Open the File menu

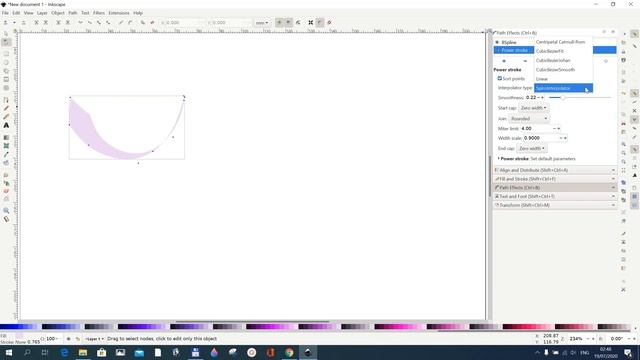pos(5,13)
